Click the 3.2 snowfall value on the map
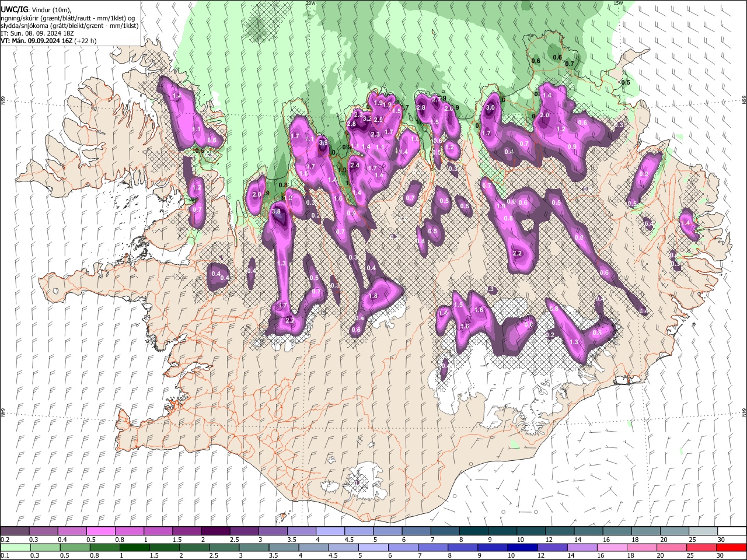 (x=366, y=118)
